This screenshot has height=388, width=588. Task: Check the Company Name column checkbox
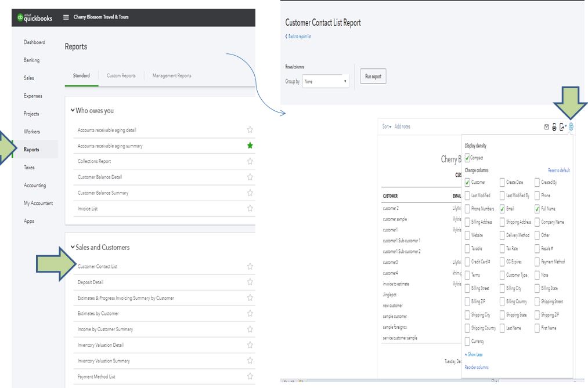[x=537, y=222]
